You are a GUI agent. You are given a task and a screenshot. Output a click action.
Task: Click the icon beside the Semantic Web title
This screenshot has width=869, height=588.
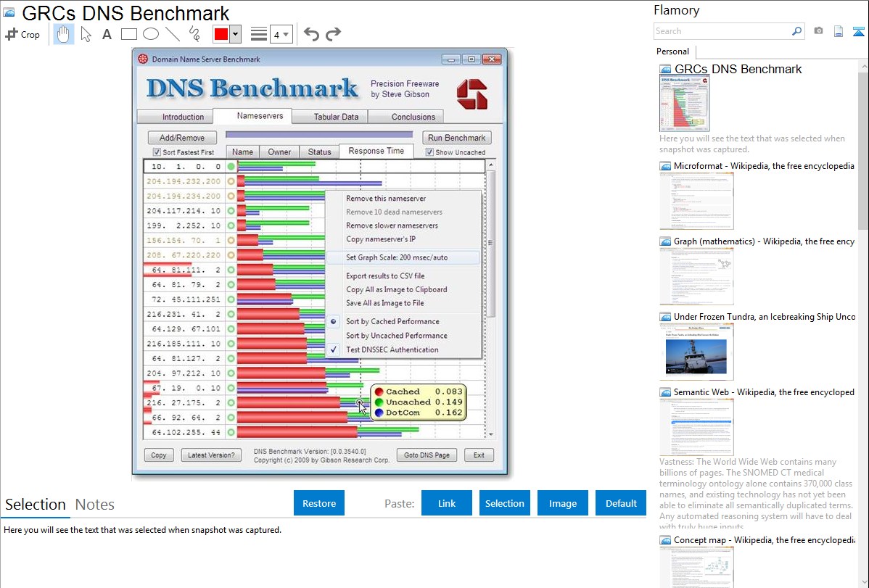point(665,392)
